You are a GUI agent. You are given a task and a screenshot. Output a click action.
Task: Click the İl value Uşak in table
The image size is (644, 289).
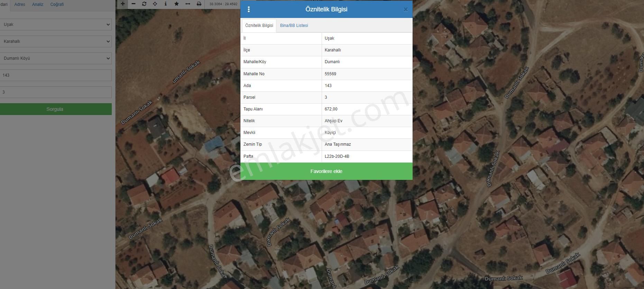pyautogui.click(x=329, y=38)
